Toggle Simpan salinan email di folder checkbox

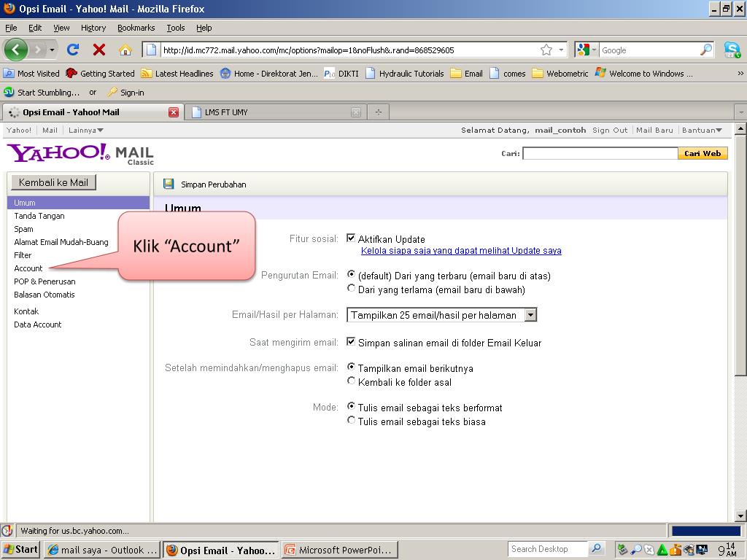tap(351, 341)
